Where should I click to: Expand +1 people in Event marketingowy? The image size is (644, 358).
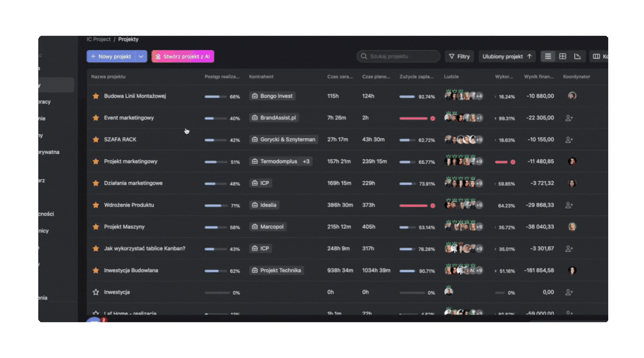479,118
